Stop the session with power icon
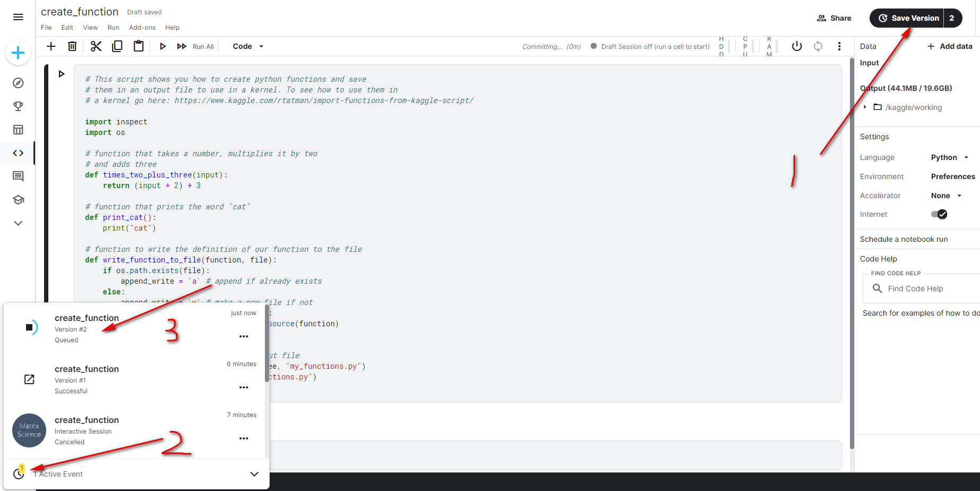Screen dimensions: 980x491 [x=797, y=46]
